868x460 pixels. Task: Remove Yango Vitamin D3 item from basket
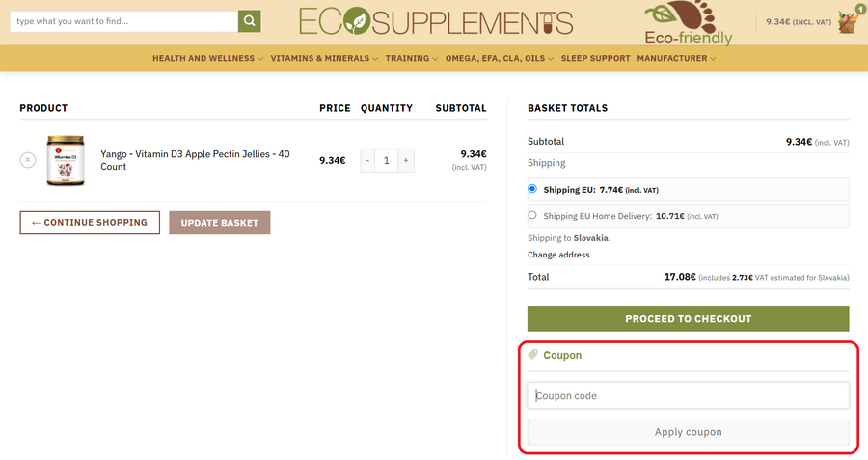28,160
